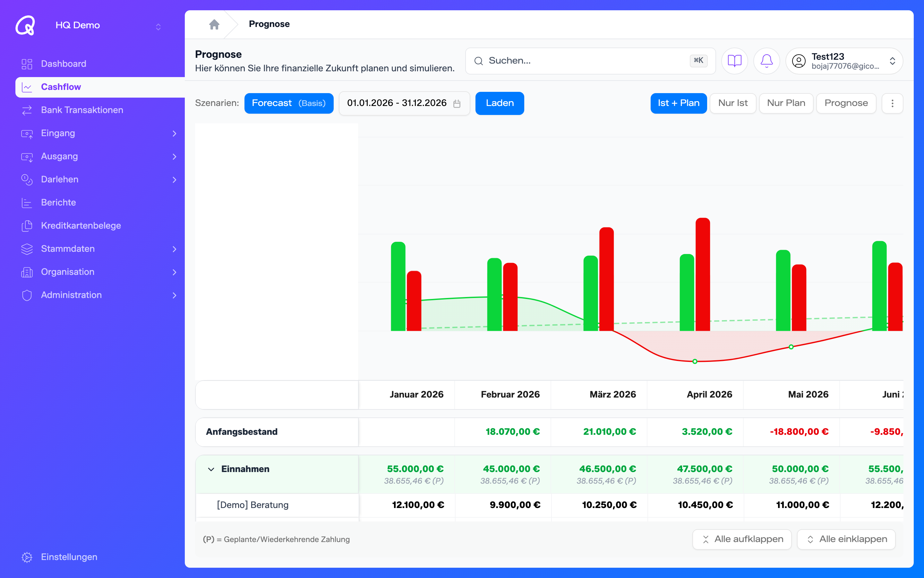Screen dimensions: 924x578
Task: Switch view to Nur Plan
Action: [786, 103]
